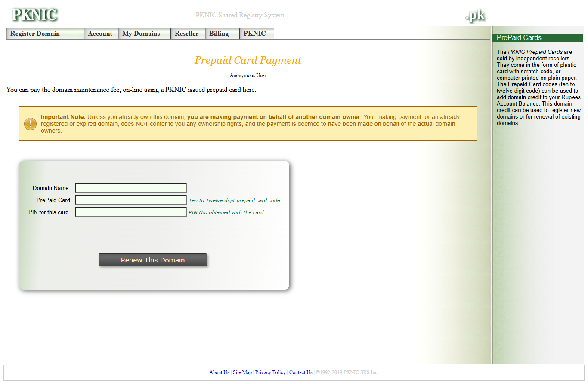
Task: Open the About Us link
Action: click(x=219, y=372)
